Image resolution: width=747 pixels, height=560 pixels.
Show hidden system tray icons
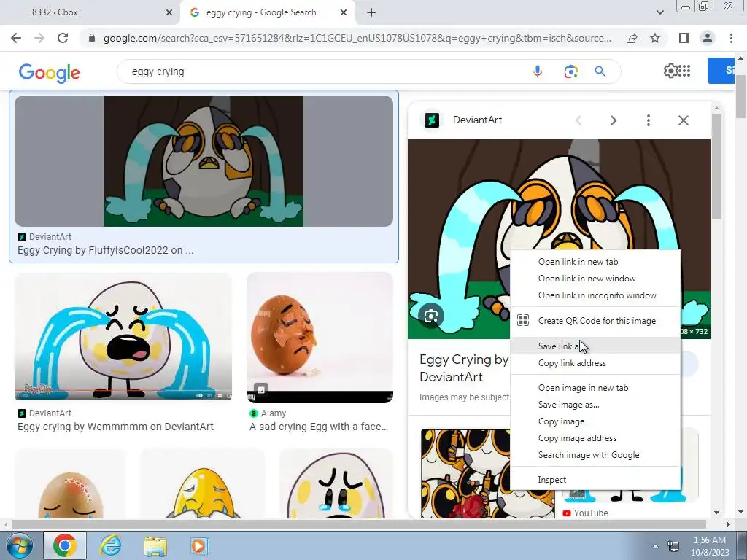(655, 546)
